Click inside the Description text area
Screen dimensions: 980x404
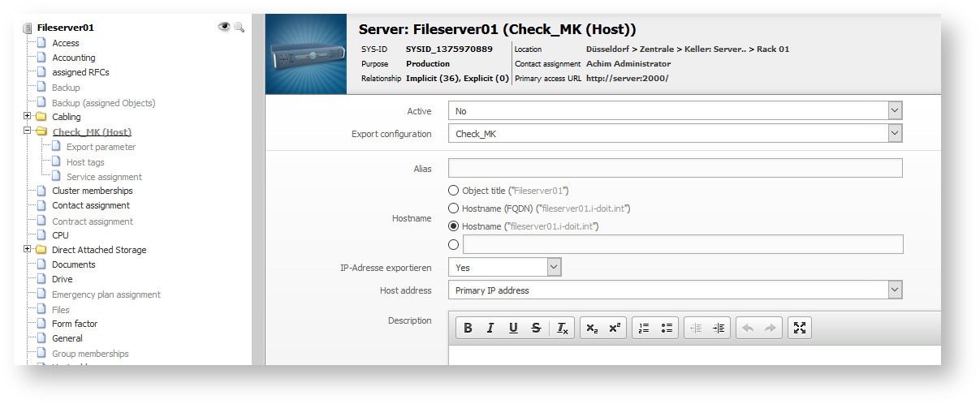coord(695,355)
